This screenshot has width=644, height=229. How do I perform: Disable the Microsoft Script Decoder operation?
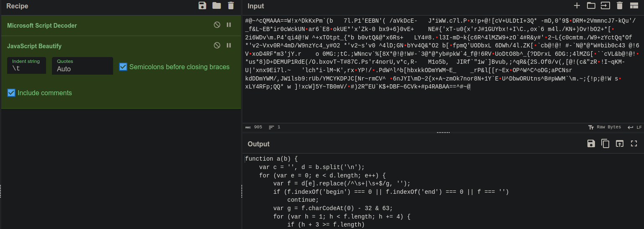[x=217, y=25]
